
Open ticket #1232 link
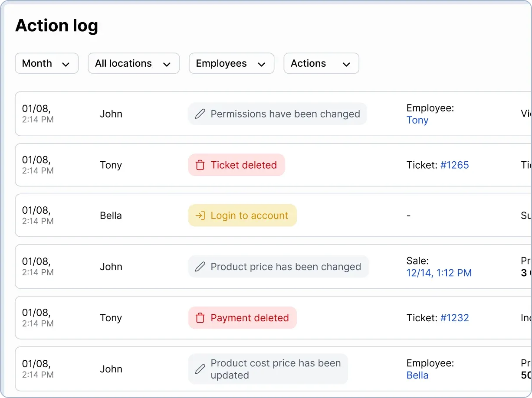point(455,318)
